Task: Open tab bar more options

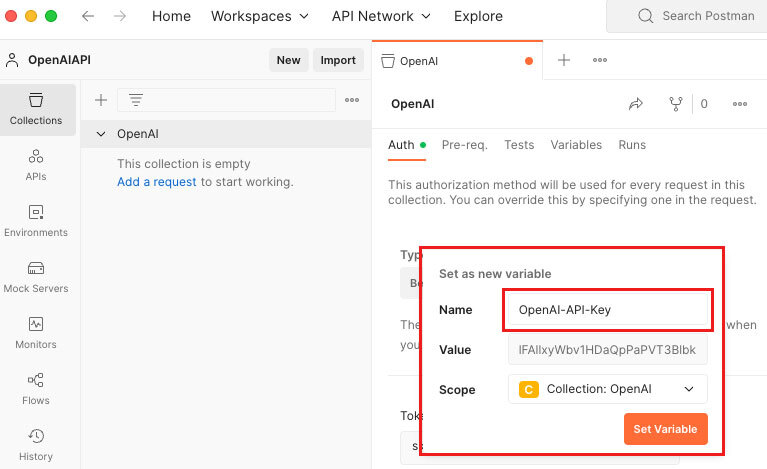Action: [x=600, y=60]
